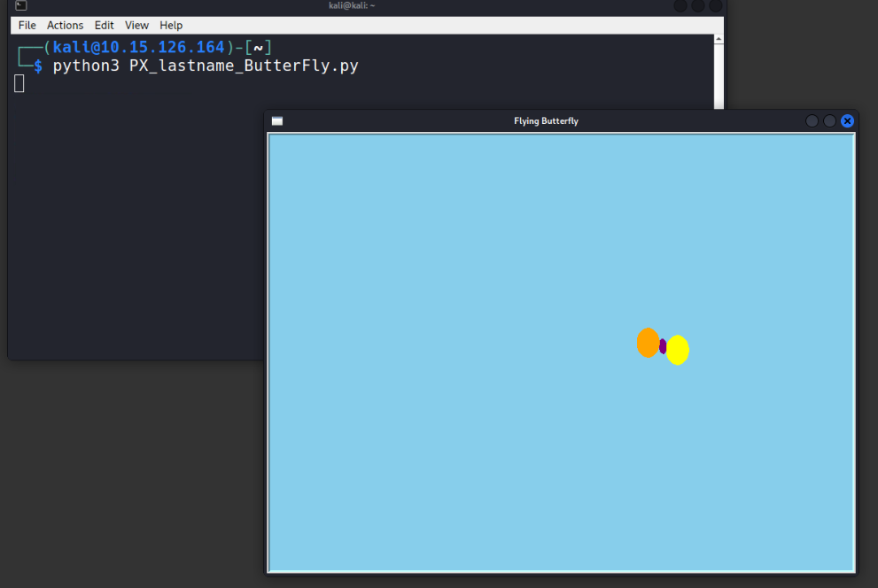The width and height of the screenshot is (878, 588).
Task: Click the butterfly's yellow wing
Action: click(678, 350)
